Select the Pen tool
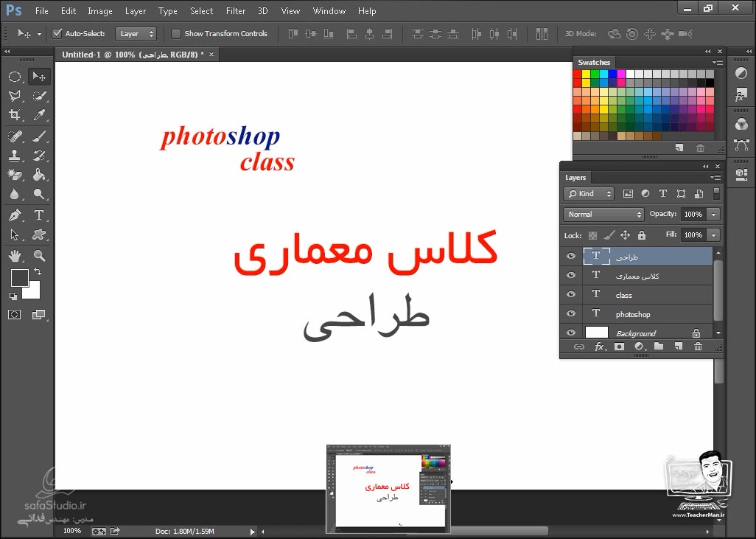The width and height of the screenshot is (756, 539). tap(15, 215)
